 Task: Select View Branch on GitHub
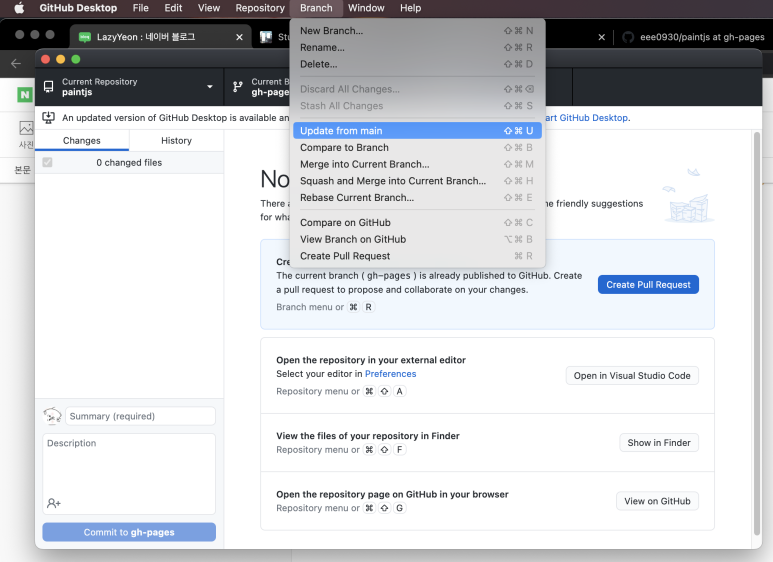tap(417, 239)
